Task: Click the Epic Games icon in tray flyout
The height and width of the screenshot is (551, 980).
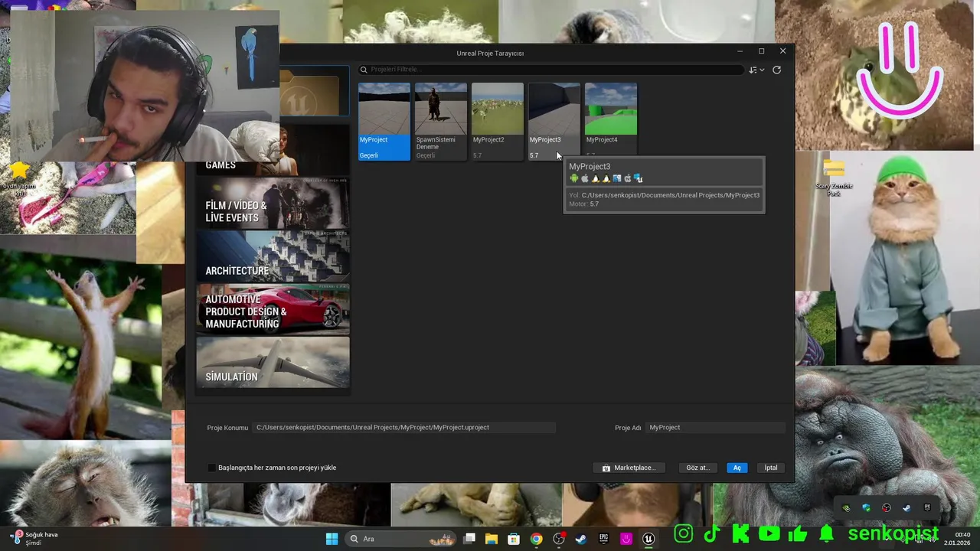Action: tap(927, 508)
